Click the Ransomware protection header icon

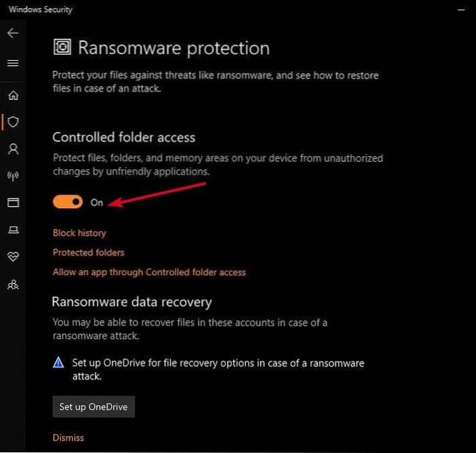pos(62,48)
